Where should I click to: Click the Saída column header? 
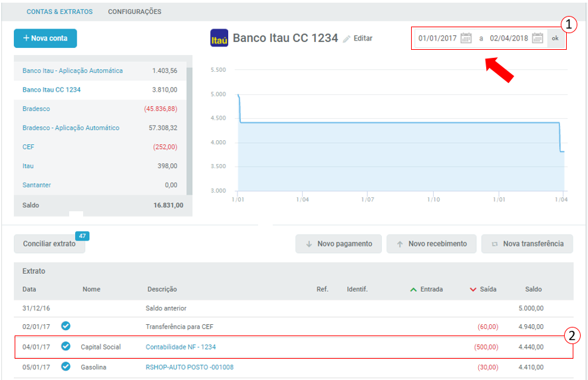(x=488, y=290)
